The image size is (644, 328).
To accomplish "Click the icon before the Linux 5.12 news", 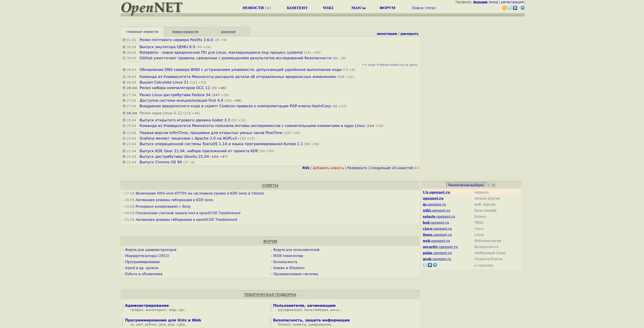I will [124, 113].
